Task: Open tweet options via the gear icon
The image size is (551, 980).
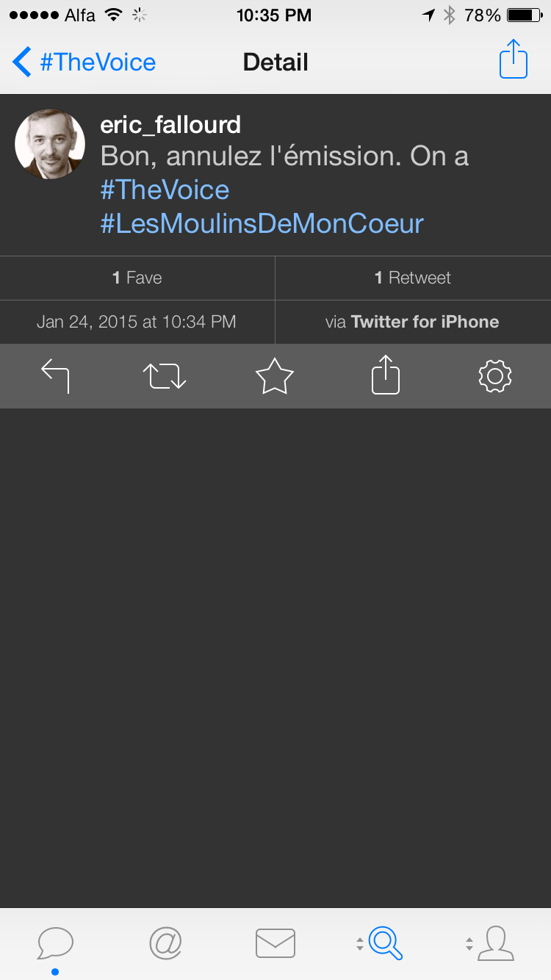Action: (x=494, y=376)
